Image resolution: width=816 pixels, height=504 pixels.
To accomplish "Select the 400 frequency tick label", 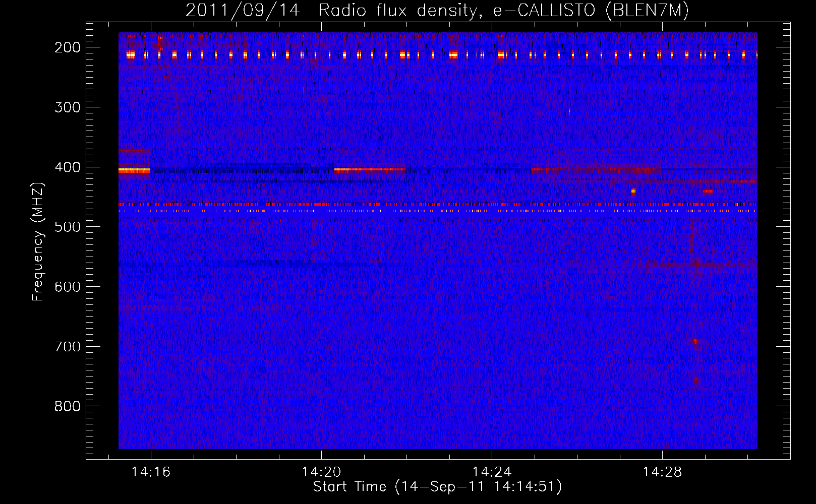I will point(68,167).
